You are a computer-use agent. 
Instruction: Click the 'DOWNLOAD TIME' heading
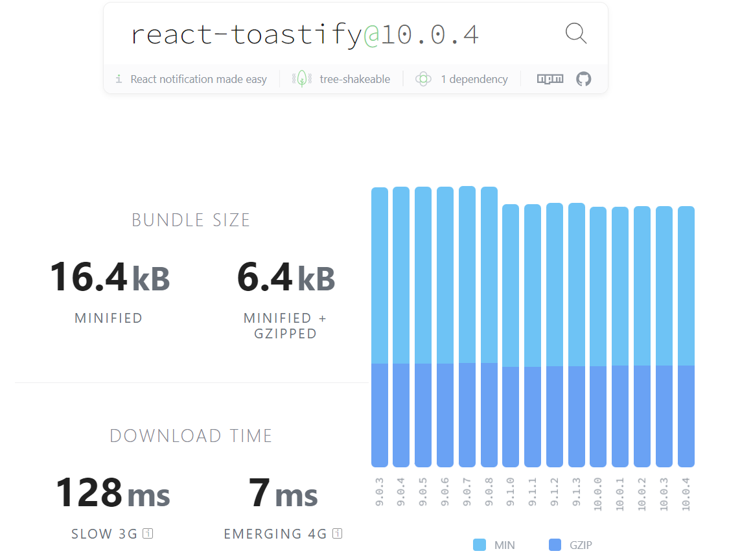(191, 436)
